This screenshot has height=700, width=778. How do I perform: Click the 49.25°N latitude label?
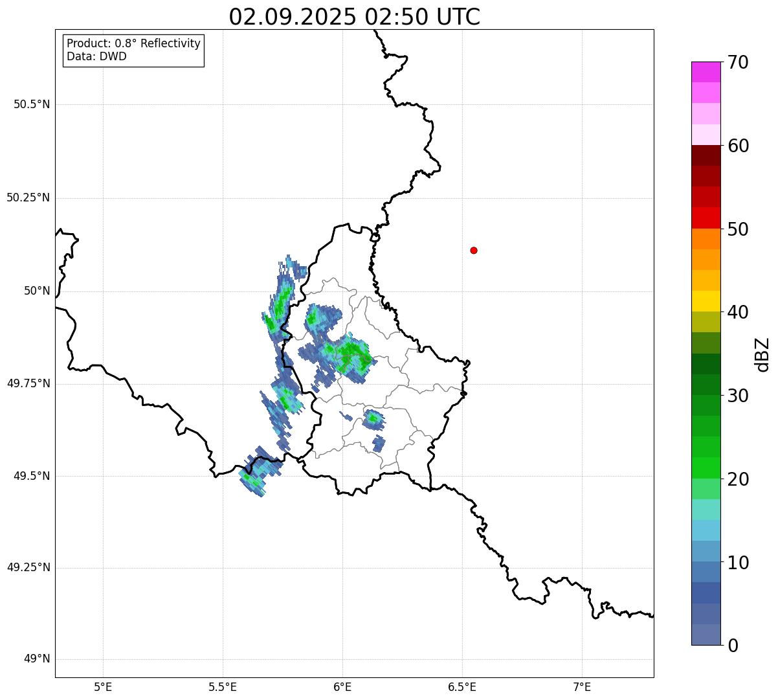[28, 568]
